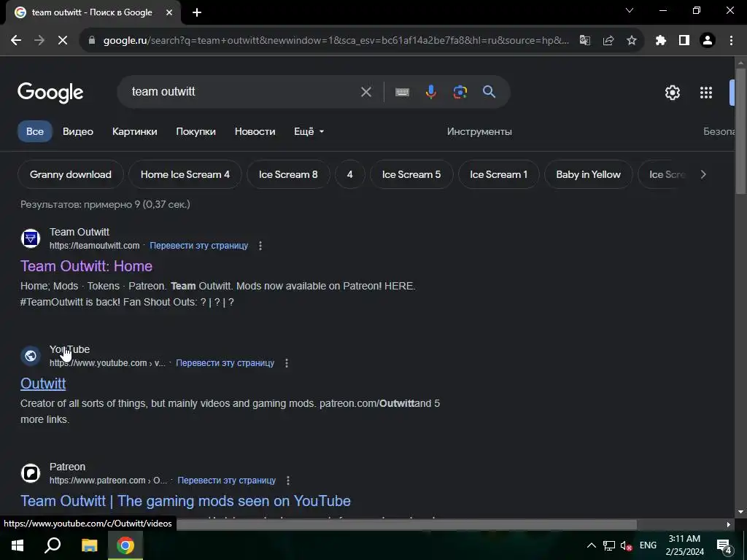Open the muted volume tray icon
Screen dimensions: 747x560
coord(626,545)
